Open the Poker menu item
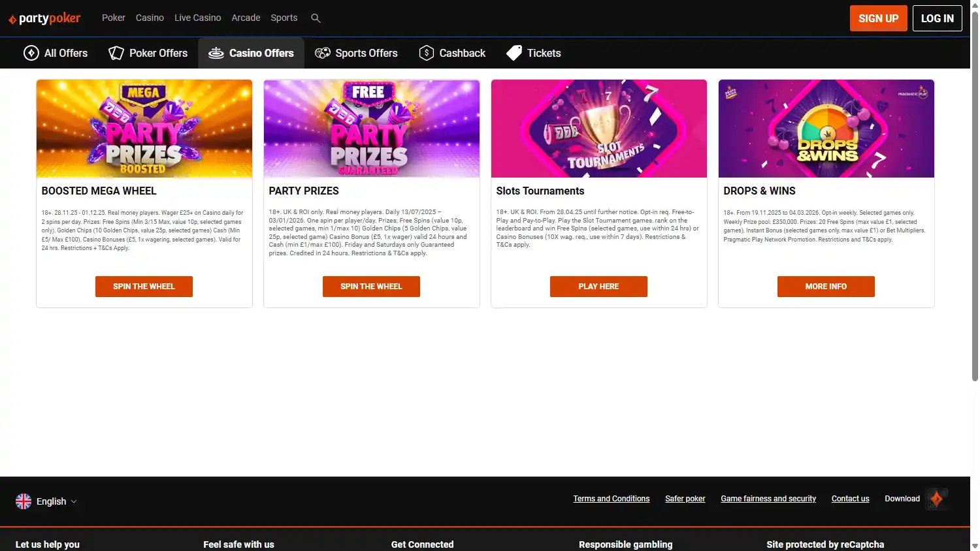This screenshot has height=551, width=980. tap(114, 18)
